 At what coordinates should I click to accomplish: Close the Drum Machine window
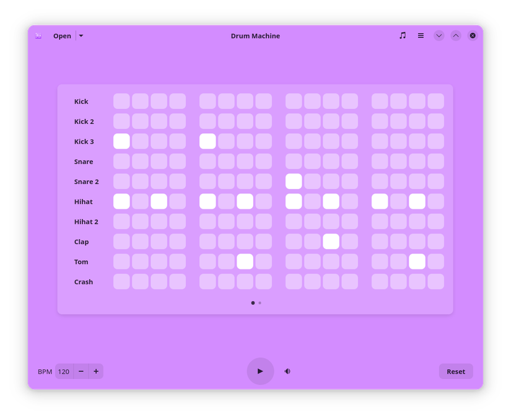473,35
